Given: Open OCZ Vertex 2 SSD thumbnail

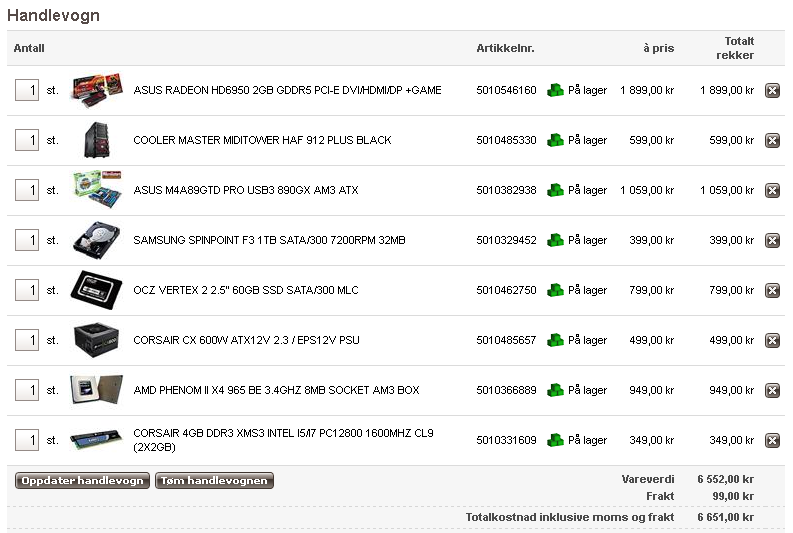Looking at the screenshot, I should [97, 290].
